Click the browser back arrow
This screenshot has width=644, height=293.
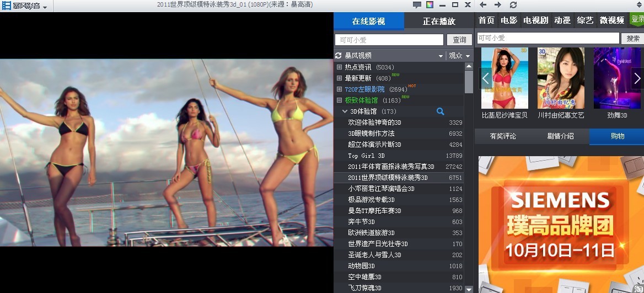[x=484, y=5]
